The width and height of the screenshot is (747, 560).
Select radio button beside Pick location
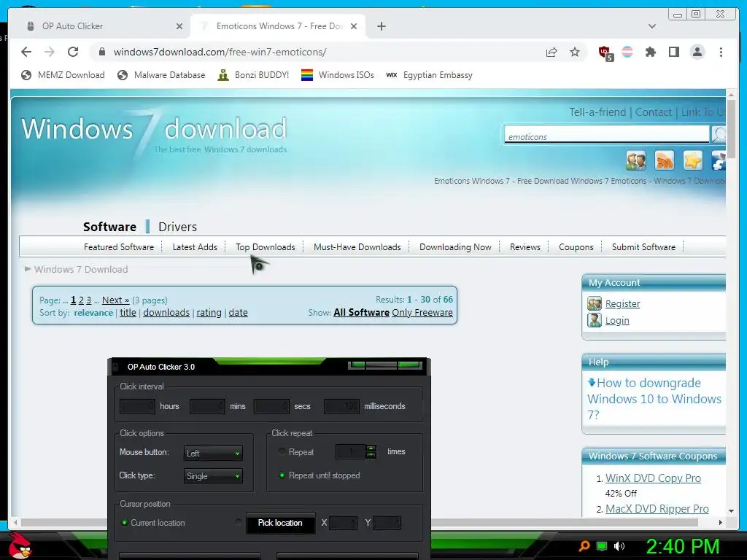[x=239, y=522]
